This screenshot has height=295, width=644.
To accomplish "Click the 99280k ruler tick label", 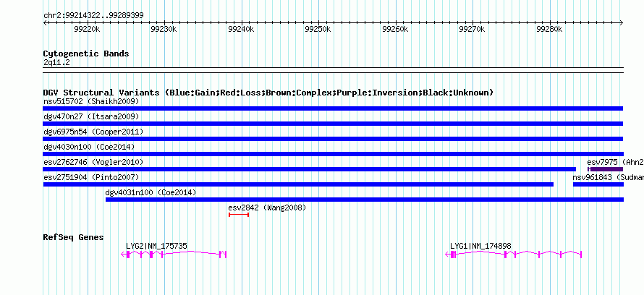I will pos(549,29).
